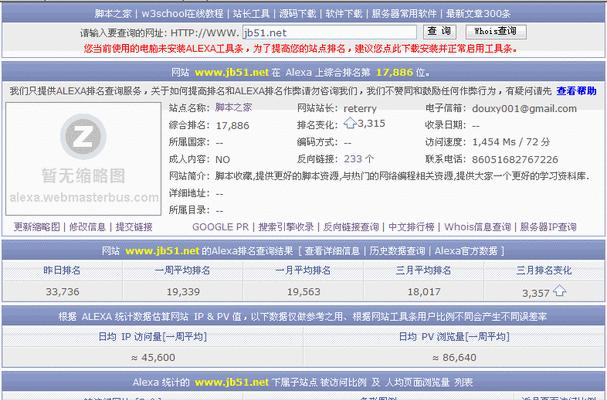Screen dimensions: 607x400
Task: Open the 脚本之家 top navigation link
Action: tap(113, 14)
